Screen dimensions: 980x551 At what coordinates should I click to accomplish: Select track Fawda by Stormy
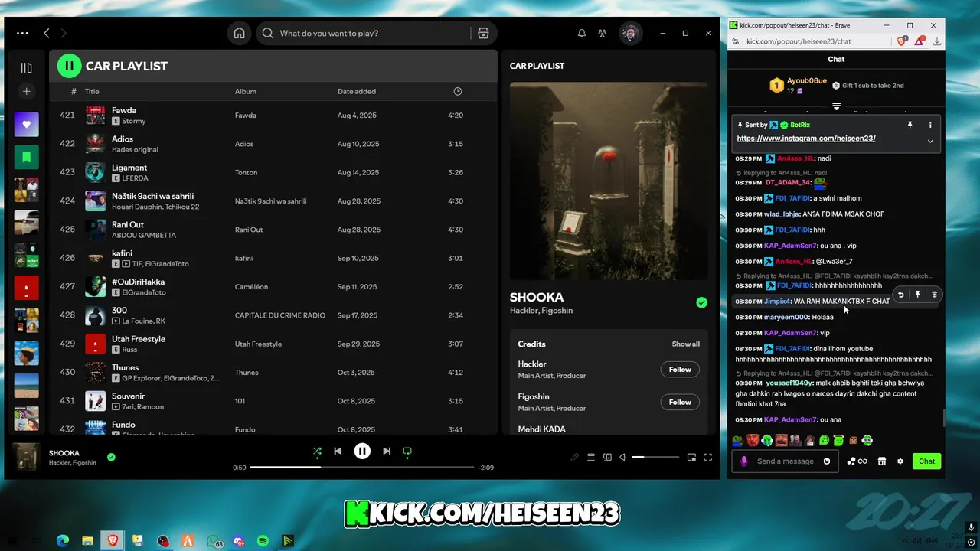pos(273,116)
